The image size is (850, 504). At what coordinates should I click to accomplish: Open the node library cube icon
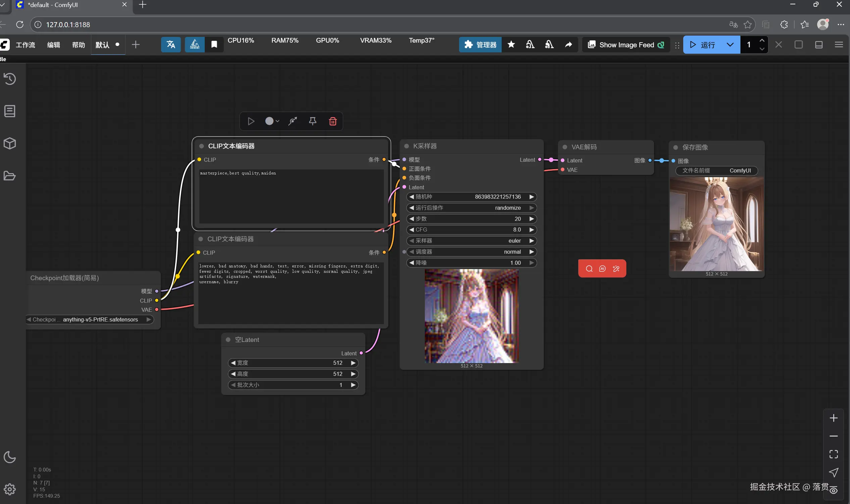[x=10, y=143]
